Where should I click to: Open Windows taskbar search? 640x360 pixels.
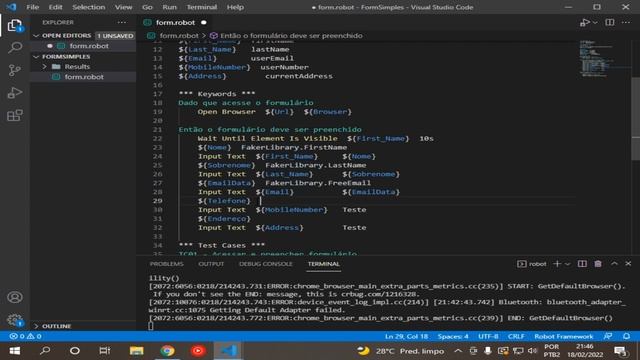pyautogui.click(x=45, y=351)
